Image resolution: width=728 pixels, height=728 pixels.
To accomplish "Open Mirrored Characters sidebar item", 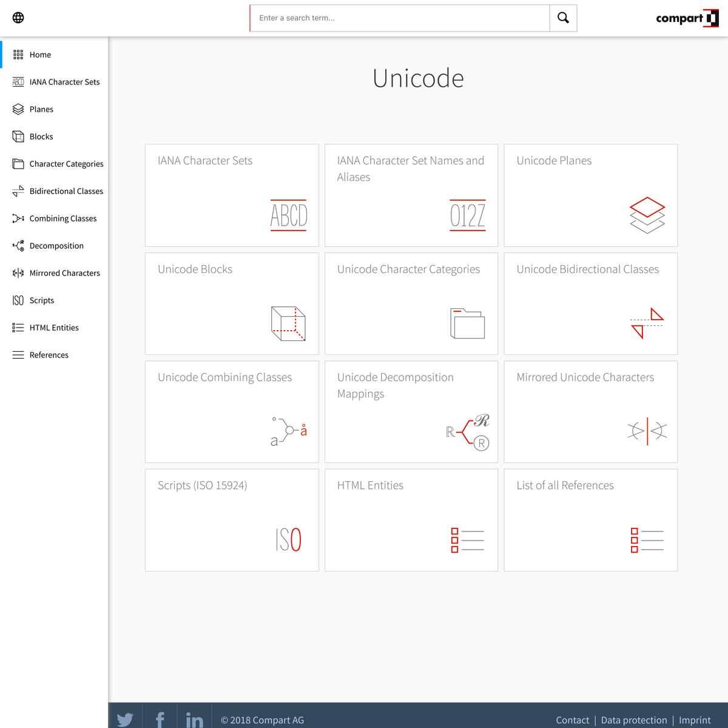I will point(64,273).
